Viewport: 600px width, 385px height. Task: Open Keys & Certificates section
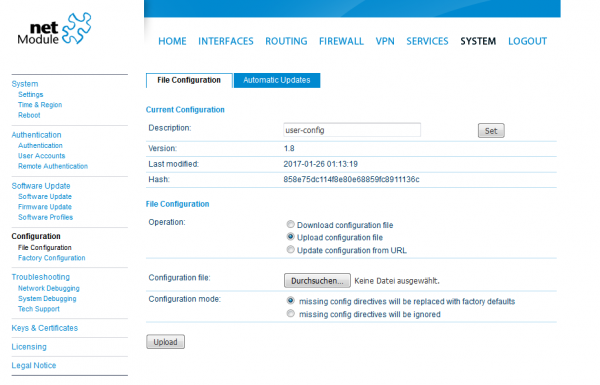pos(45,328)
